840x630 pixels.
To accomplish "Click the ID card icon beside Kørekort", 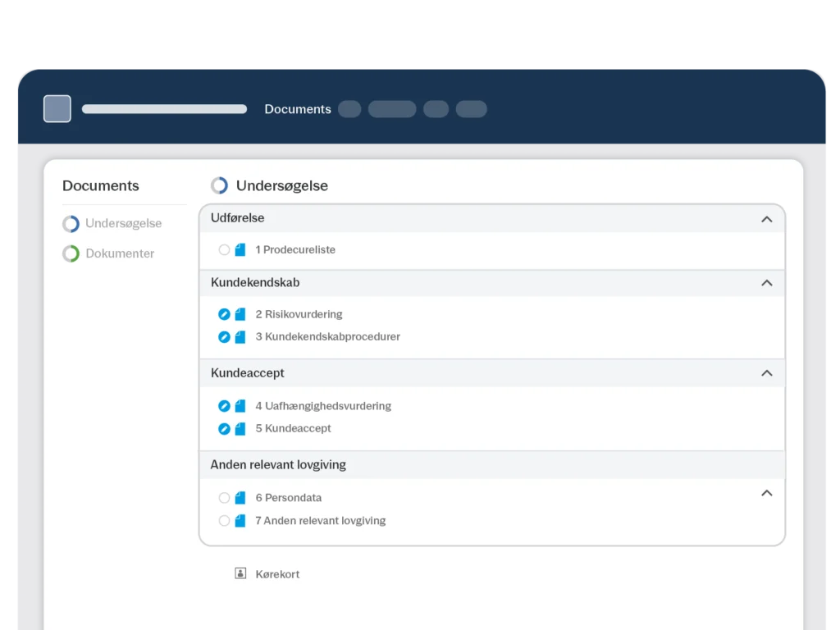I will 240,574.
